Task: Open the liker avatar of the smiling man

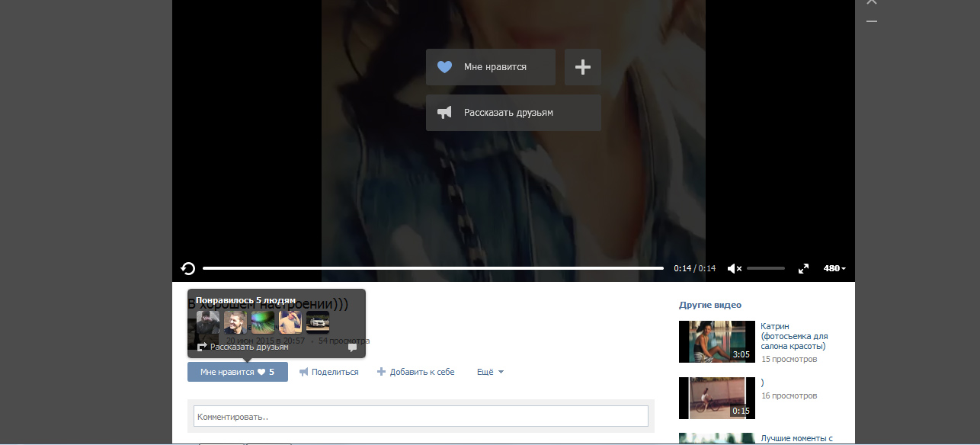Action: pyautogui.click(x=235, y=322)
